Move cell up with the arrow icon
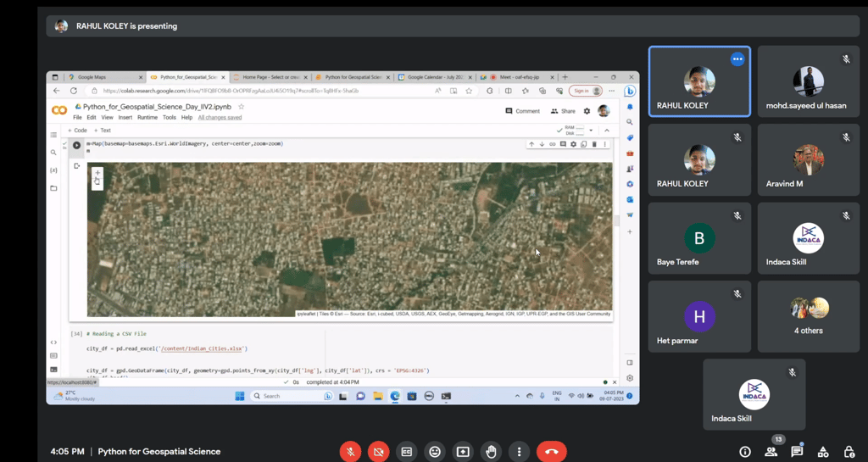The width and height of the screenshot is (868, 462). (x=531, y=144)
